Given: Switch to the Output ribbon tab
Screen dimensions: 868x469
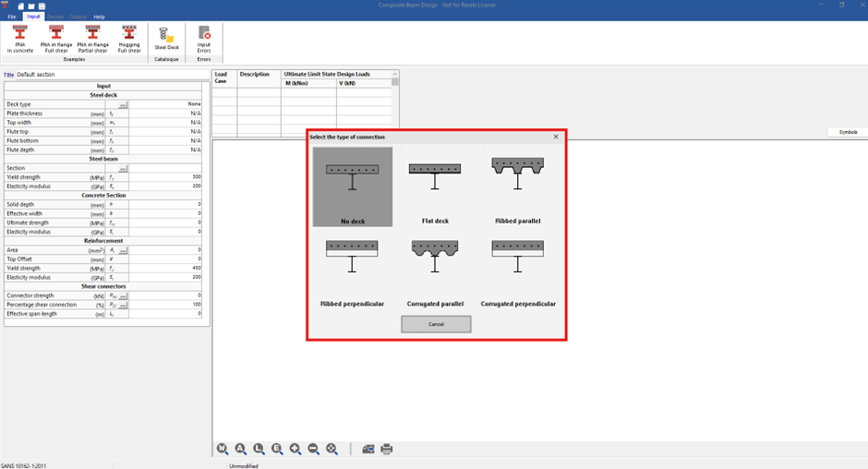Looking at the screenshot, I should (x=78, y=17).
